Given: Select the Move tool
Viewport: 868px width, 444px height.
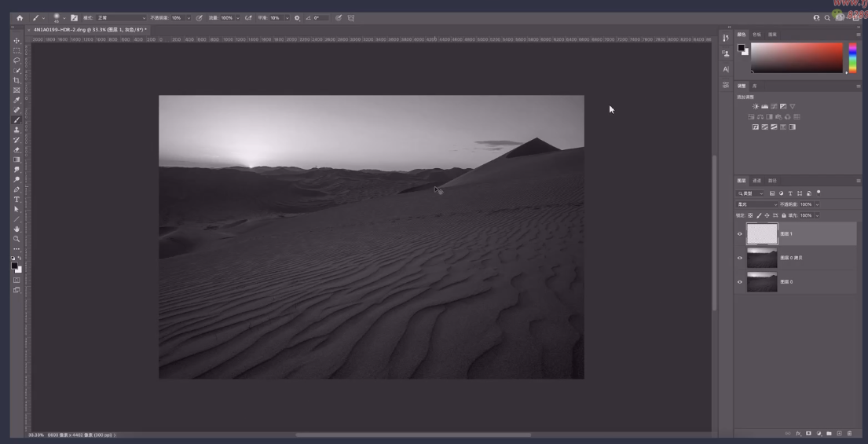Looking at the screenshot, I should coord(16,41).
